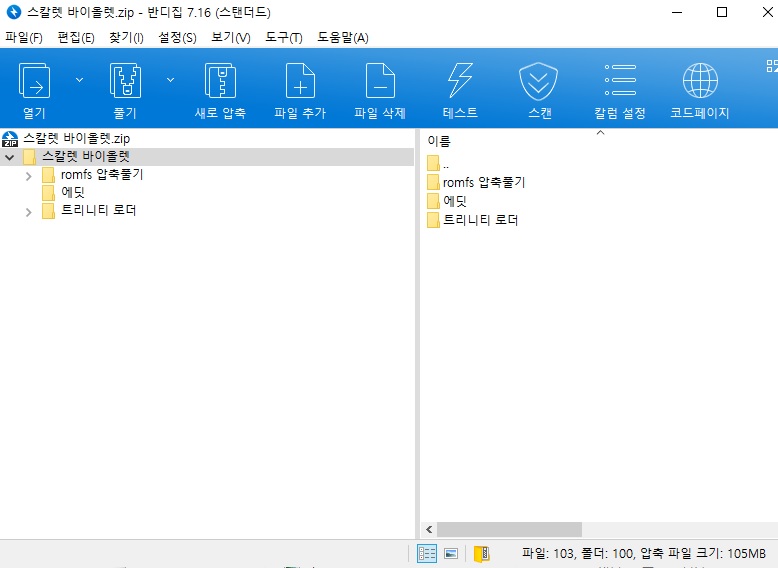Minimize the Bandizip window
Screen dimensions: 778x568
(677, 12)
